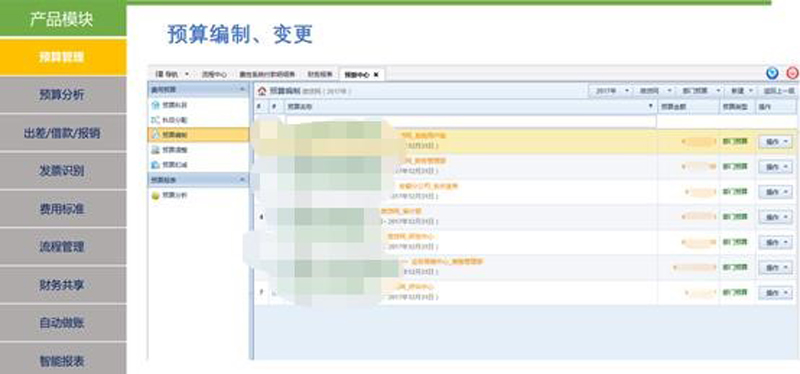Screen dimensions: 800x374
Task: Open 科目分配 in the left tree
Action: (175, 120)
